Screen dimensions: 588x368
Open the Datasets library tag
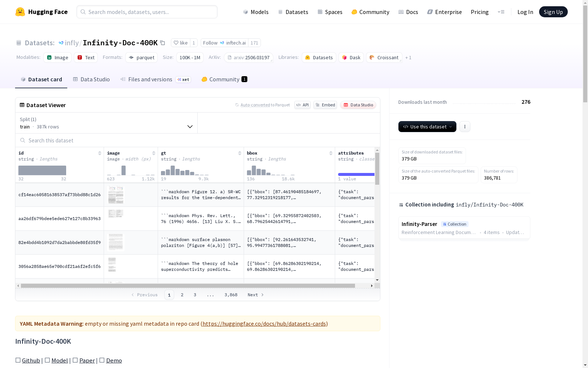tap(319, 57)
